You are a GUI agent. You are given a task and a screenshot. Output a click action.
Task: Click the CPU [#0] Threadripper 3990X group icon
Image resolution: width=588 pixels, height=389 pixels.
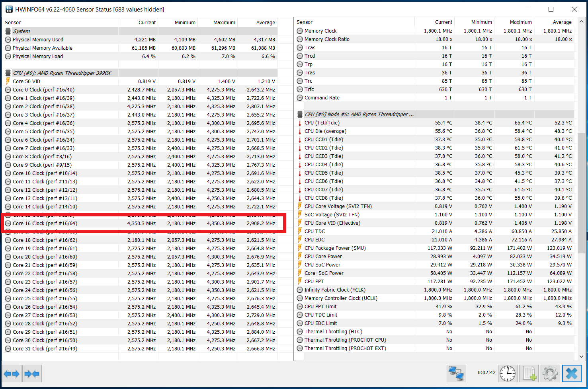8,73
